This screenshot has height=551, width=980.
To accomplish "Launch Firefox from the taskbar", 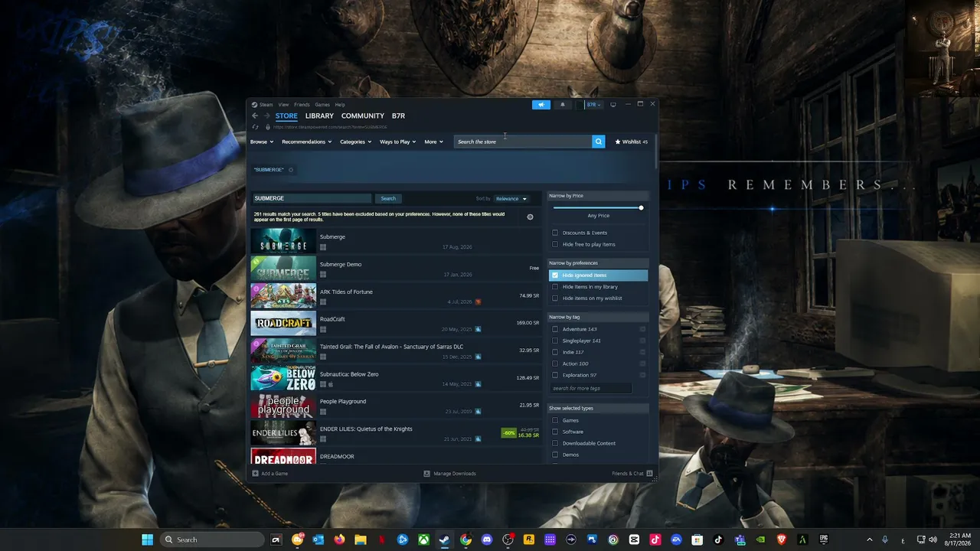I will (339, 540).
